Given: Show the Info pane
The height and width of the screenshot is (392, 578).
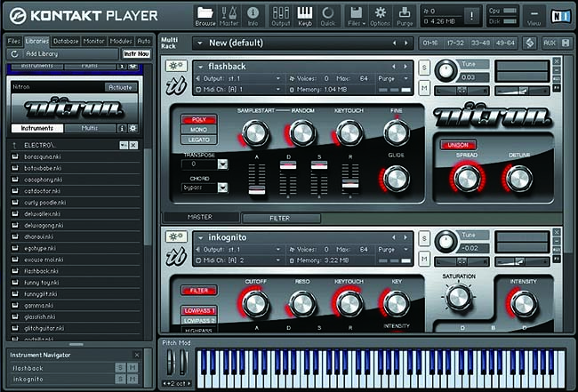Looking at the screenshot, I should point(253,16).
